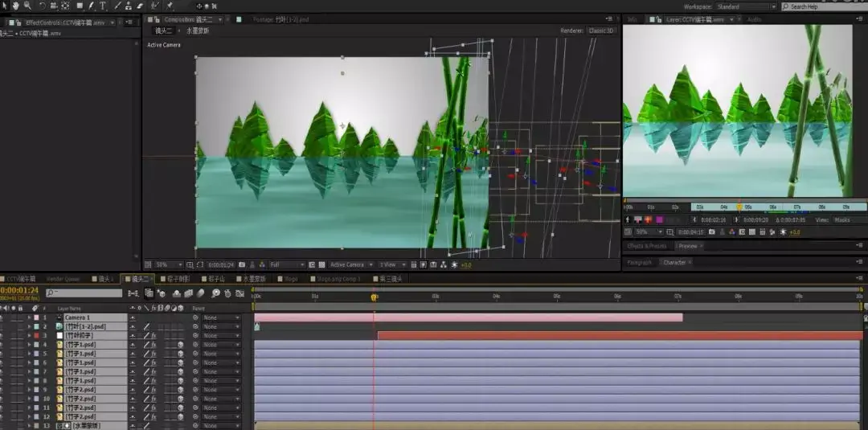
Task: Open Paragraph panel tab
Action: pyautogui.click(x=639, y=262)
